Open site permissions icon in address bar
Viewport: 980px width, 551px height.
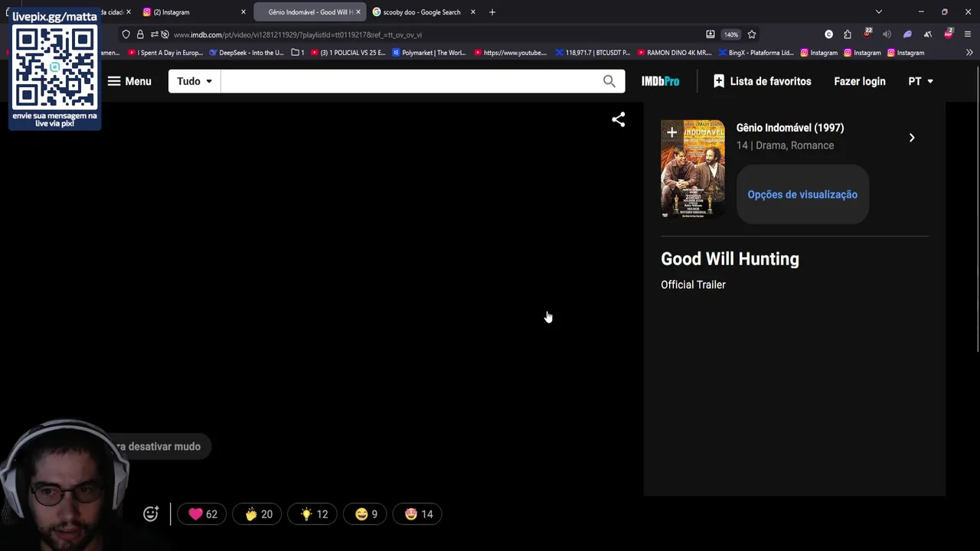pyautogui.click(x=154, y=34)
